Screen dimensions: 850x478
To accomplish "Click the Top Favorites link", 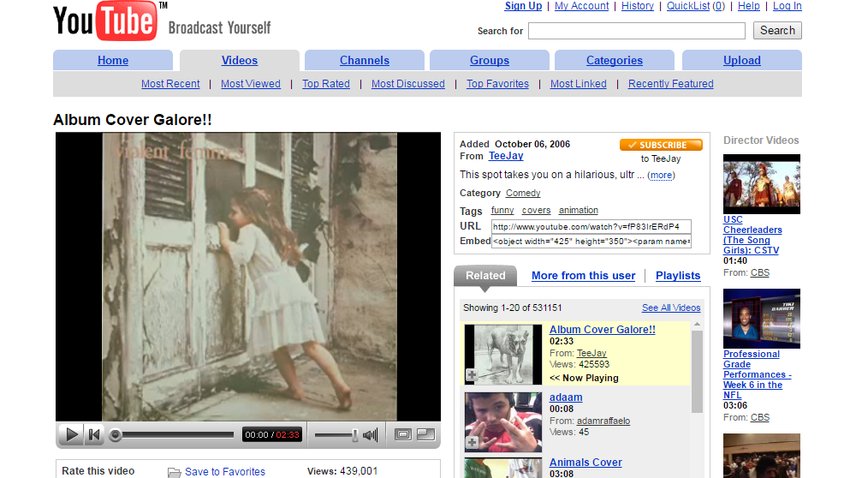I will [498, 84].
